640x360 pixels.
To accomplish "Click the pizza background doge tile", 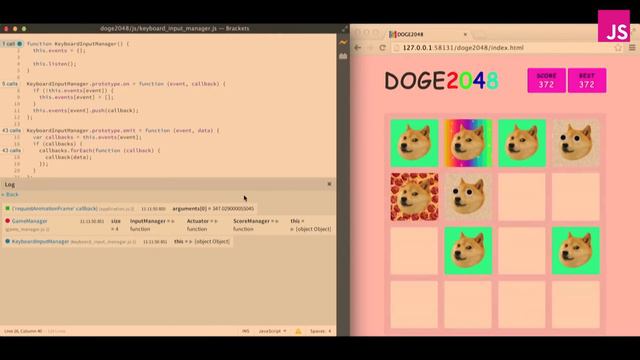I will (x=414, y=197).
